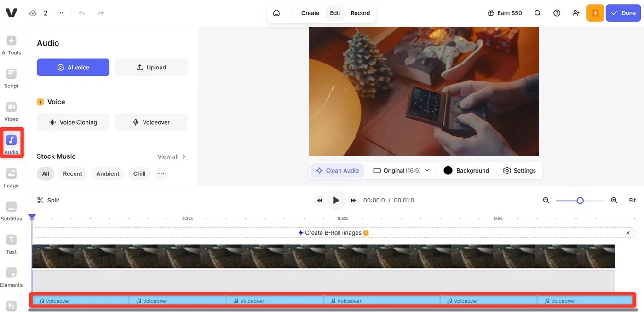Toggle Clean Audio on the video
This screenshot has width=644, height=312.
click(x=337, y=170)
